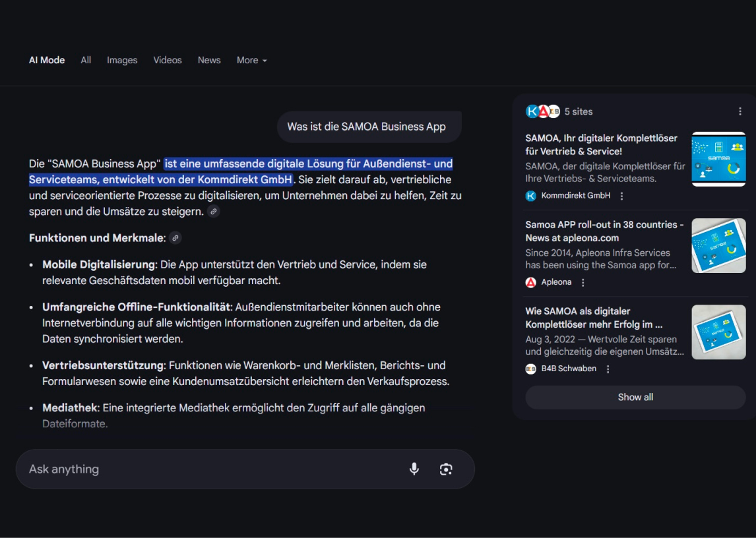Click the camera lens search icon
The image size is (756, 538).
pos(446,469)
